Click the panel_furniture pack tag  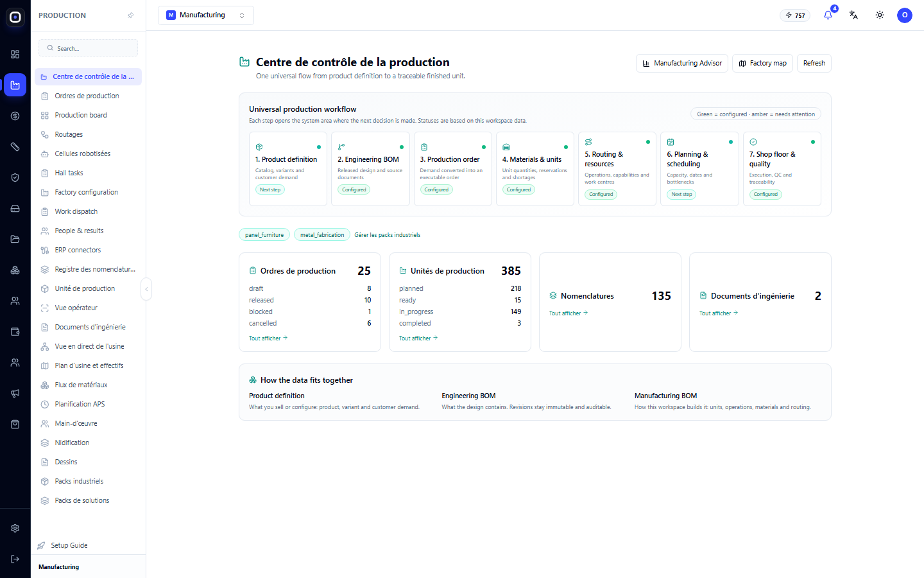click(264, 235)
